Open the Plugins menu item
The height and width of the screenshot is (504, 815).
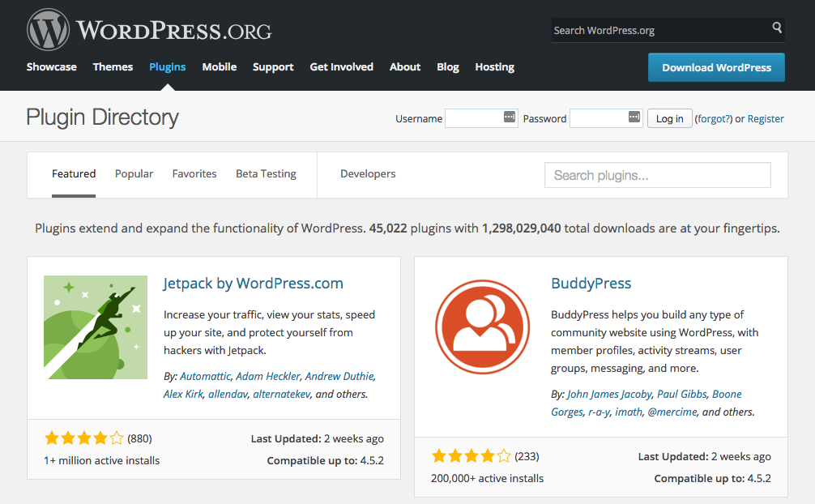pos(168,66)
